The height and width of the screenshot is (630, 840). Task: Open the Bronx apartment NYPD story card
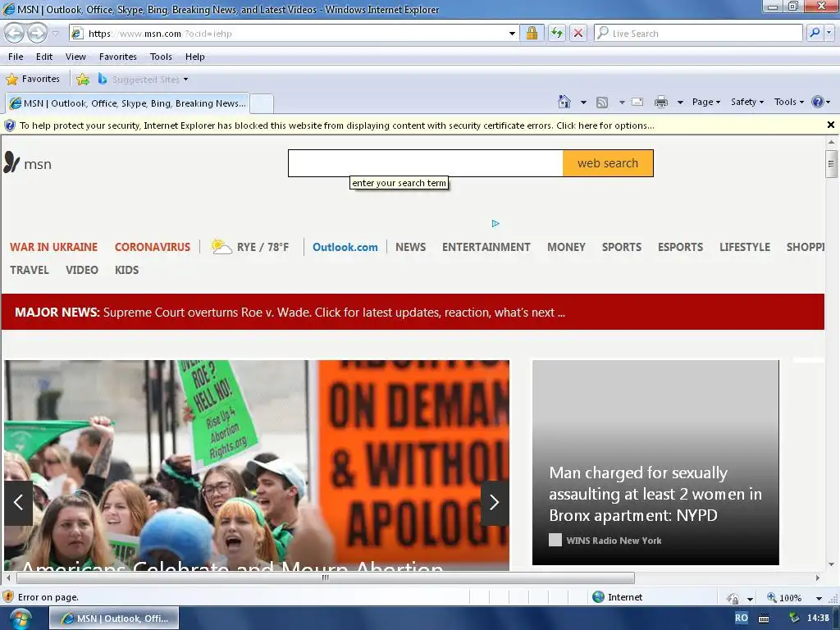655,463
